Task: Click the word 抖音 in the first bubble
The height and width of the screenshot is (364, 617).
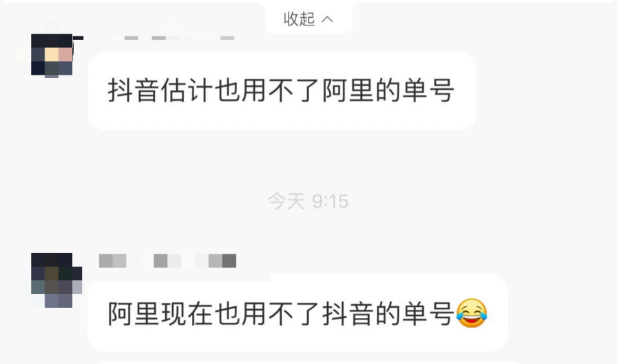Action: coord(134,90)
